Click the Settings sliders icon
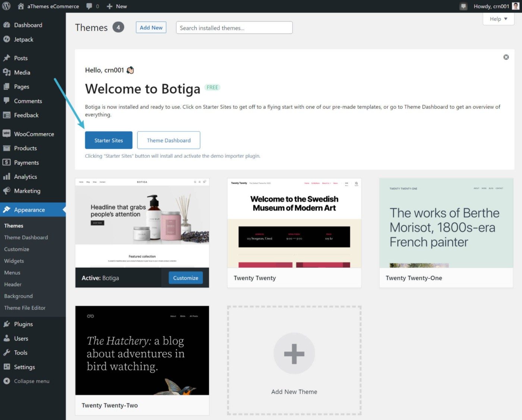 [x=7, y=367]
